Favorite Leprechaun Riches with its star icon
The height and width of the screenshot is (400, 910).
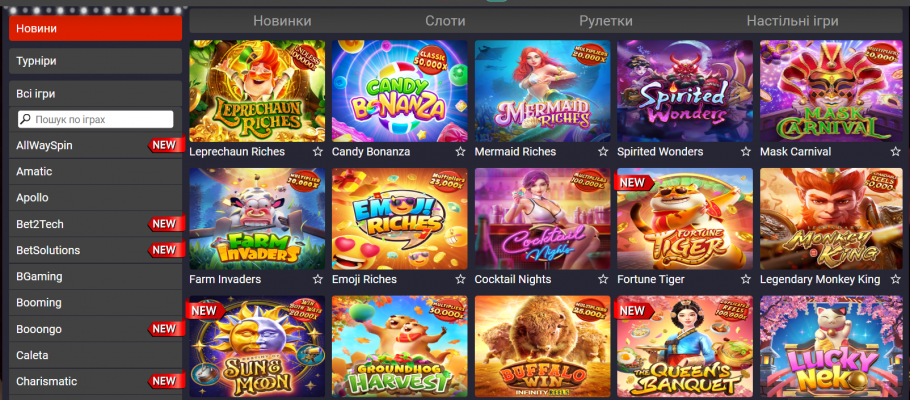(317, 152)
